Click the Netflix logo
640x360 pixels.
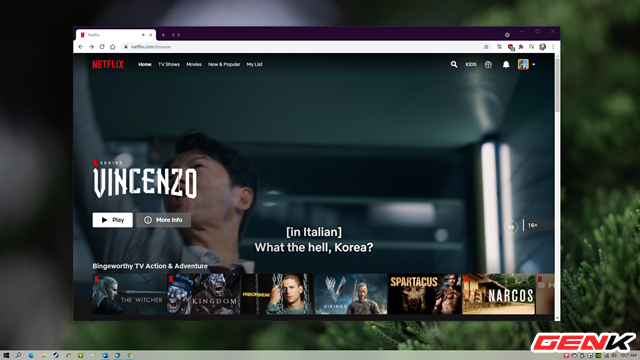tap(108, 64)
